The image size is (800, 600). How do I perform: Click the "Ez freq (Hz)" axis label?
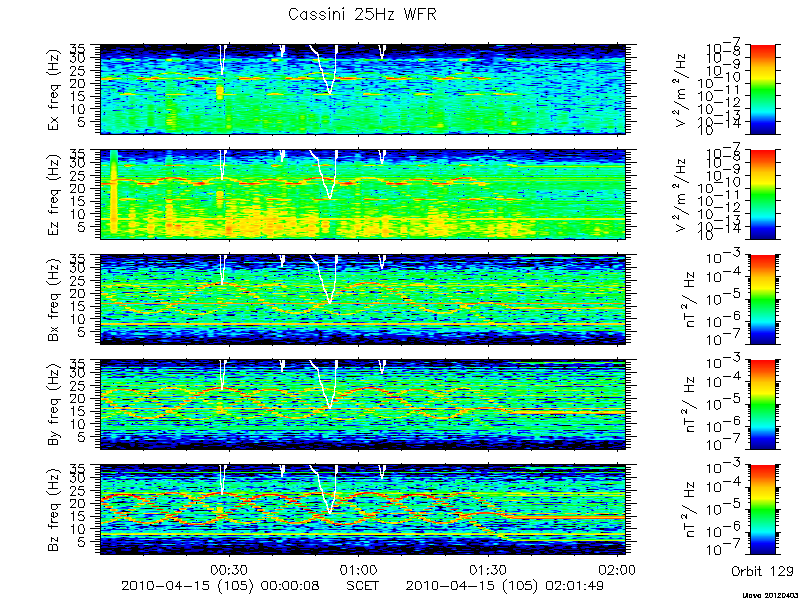click(54, 194)
